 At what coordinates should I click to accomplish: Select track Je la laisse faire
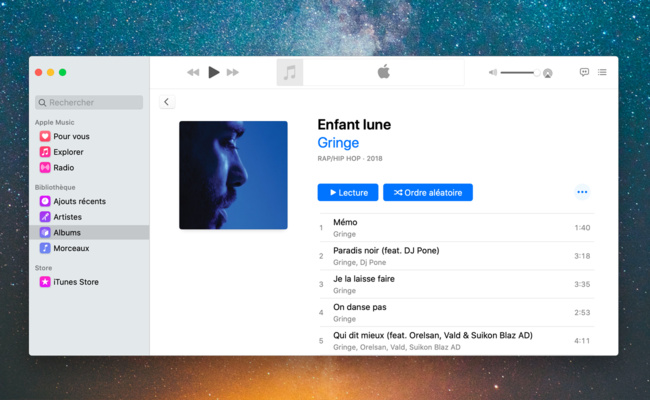(456, 284)
